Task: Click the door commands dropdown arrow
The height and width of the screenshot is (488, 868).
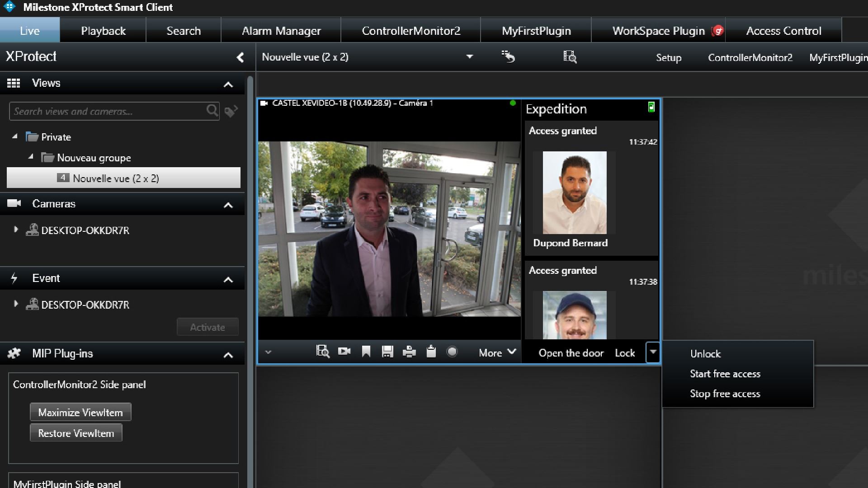Action: pos(653,352)
